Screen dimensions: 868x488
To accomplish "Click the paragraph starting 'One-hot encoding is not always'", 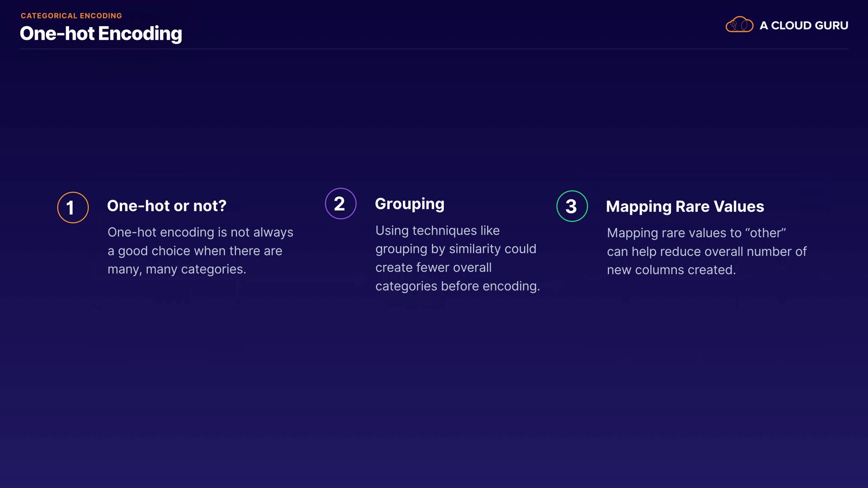I will 200,232.
